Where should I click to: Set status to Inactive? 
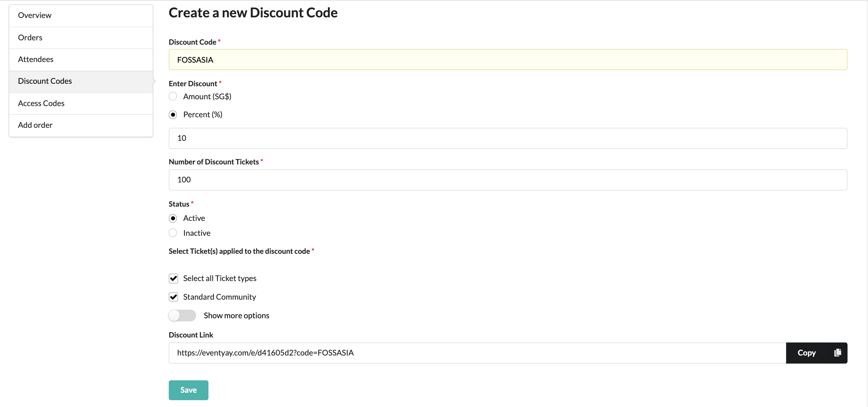click(173, 233)
